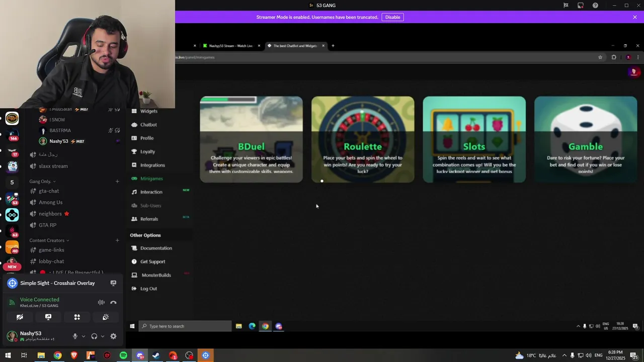The width and height of the screenshot is (644, 362).
Task: Start an activity from voice panel
Action: (x=77, y=317)
